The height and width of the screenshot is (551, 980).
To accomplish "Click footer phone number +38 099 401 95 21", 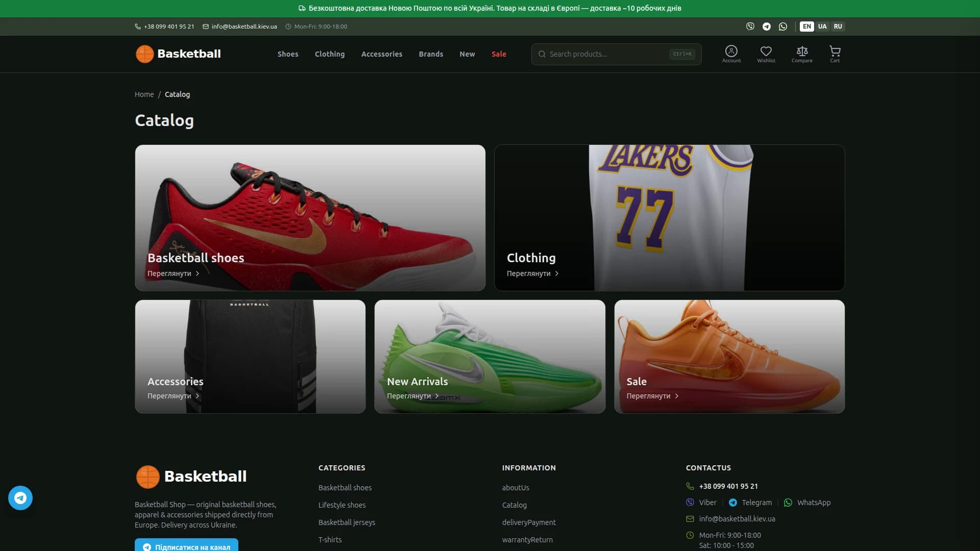I will [x=728, y=486].
